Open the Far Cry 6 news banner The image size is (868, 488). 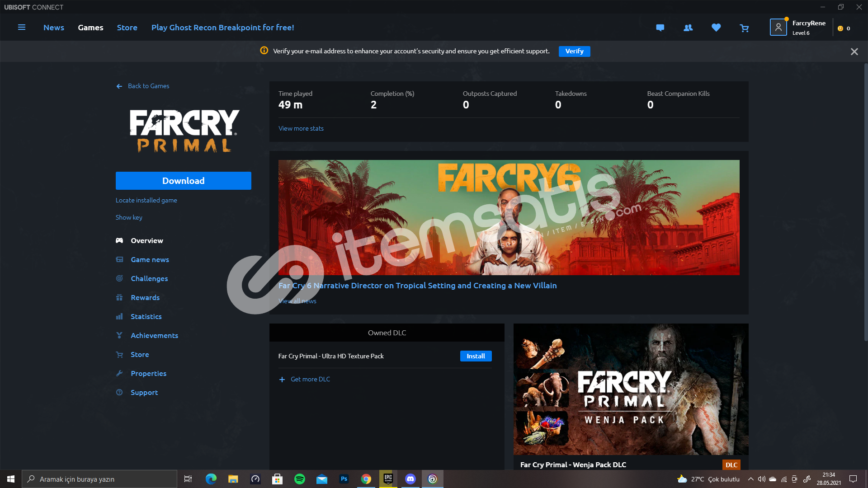[509, 217]
